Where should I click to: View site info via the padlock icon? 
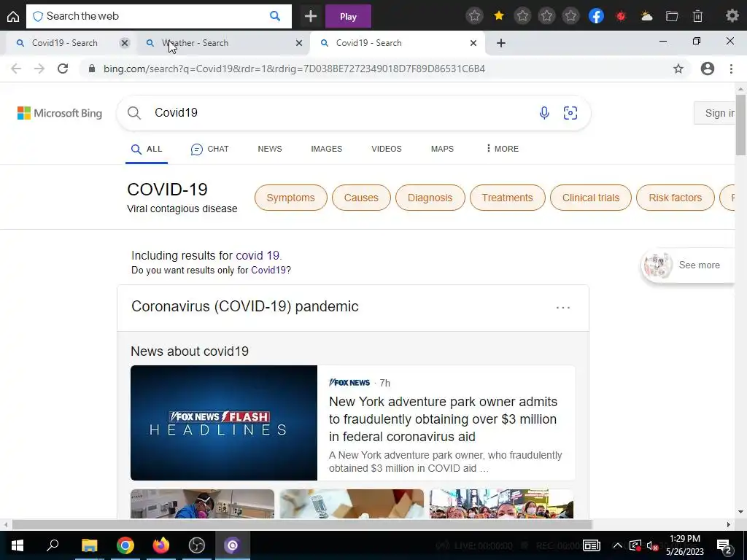click(x=92, y=69)
